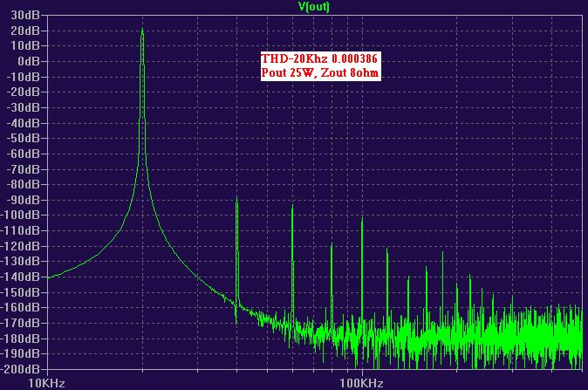The width and height of the screenshot is (588, 390).
Task: Click the -70dB axis label
Action: 24,169
